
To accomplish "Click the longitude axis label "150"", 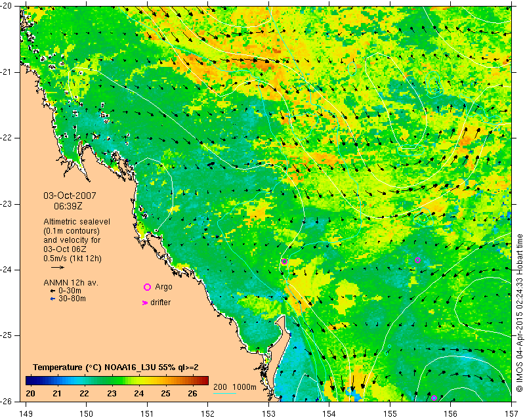I will coord(87,414).
